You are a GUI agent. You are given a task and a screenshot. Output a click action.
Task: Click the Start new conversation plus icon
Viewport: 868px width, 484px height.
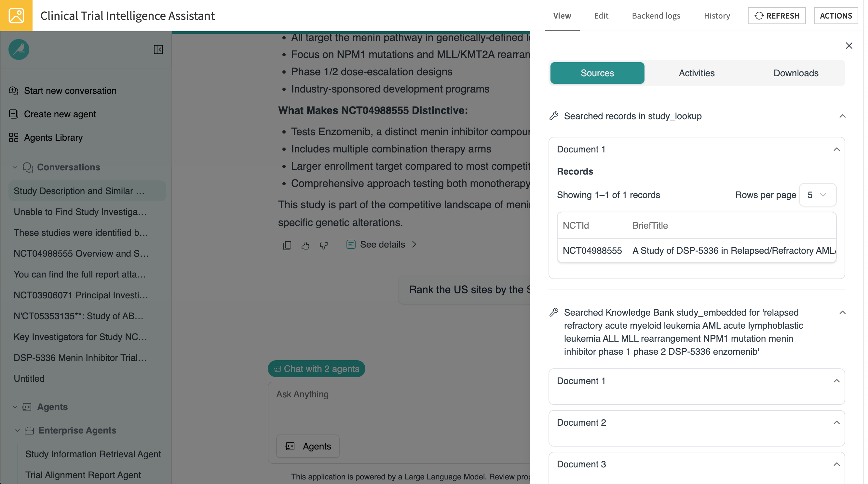click(13, 91)
